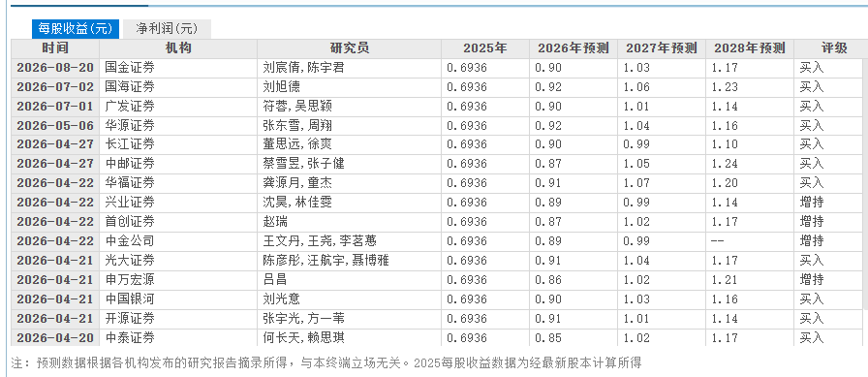Image resolution: width=868 pixels, height=377 pixels.
Task: Switch to the 每股收益(元) tab
Action: tap(76, 28)
